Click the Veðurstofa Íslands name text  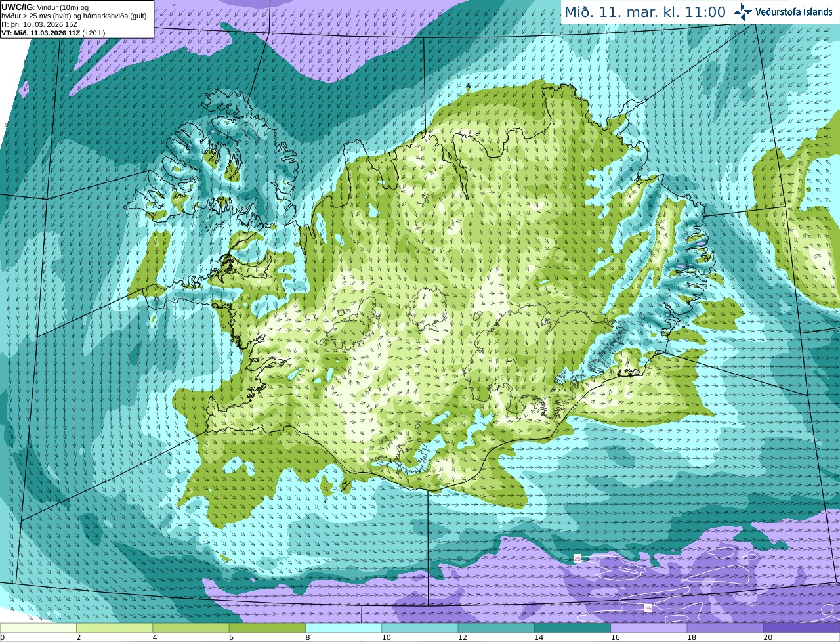[x=793, y=12]
